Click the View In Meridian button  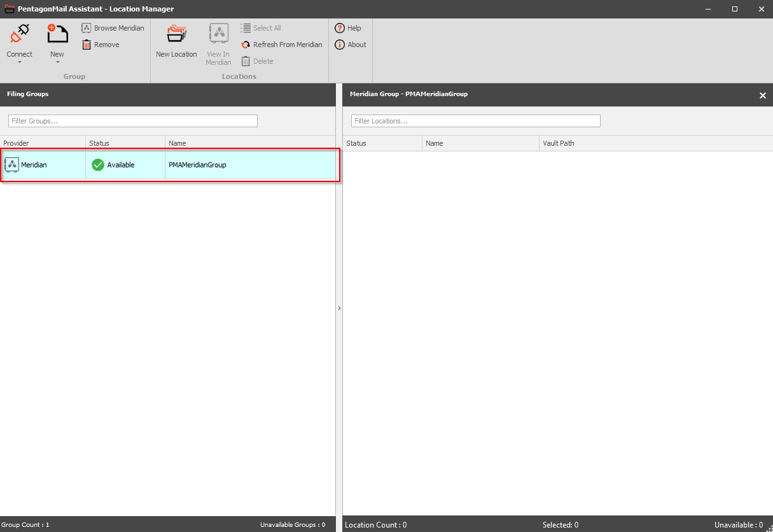point(218,45)
